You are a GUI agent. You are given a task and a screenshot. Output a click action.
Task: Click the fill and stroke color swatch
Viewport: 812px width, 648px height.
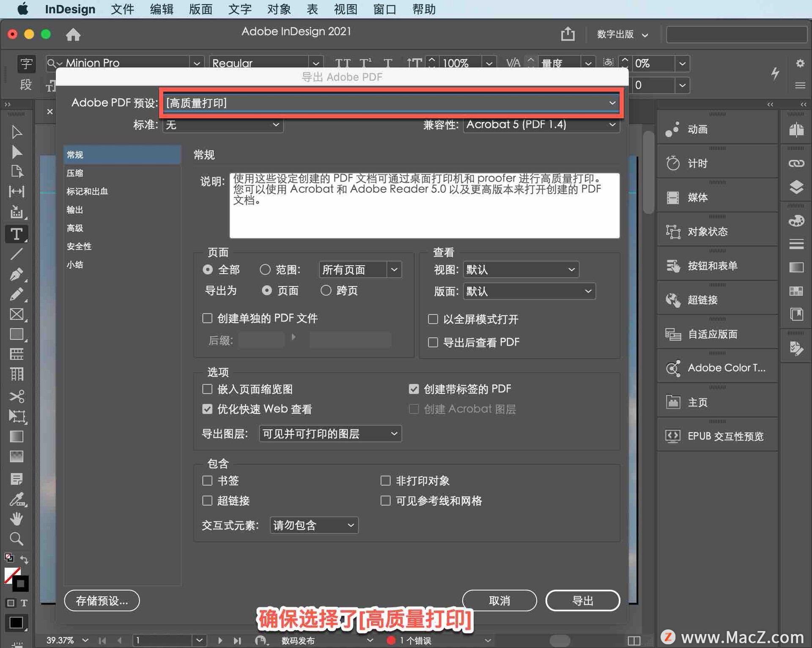16,579
